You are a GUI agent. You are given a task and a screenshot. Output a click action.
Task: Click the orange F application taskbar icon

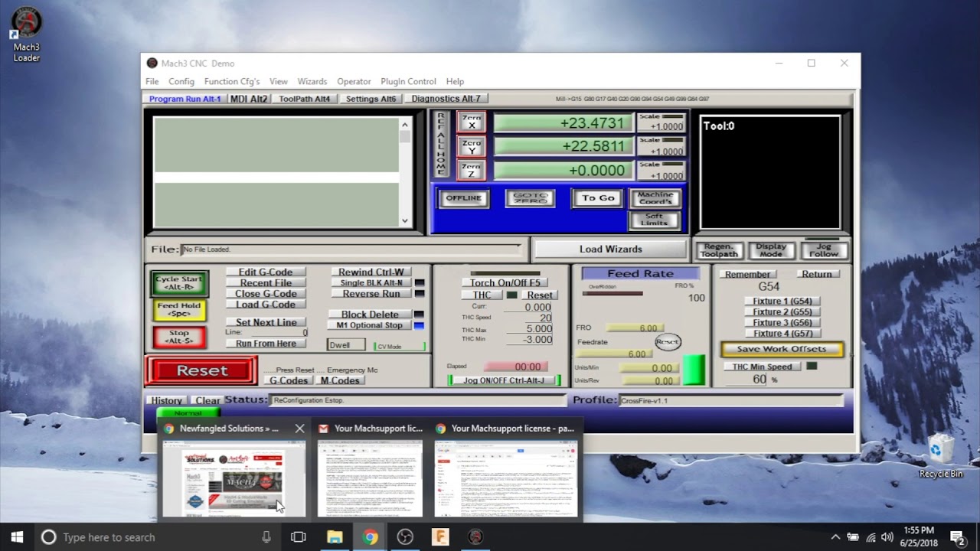tap(440, 537)
